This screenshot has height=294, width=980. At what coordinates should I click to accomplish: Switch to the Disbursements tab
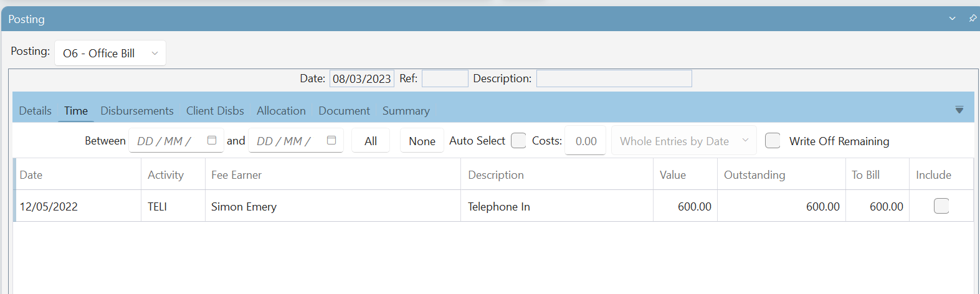137,111
